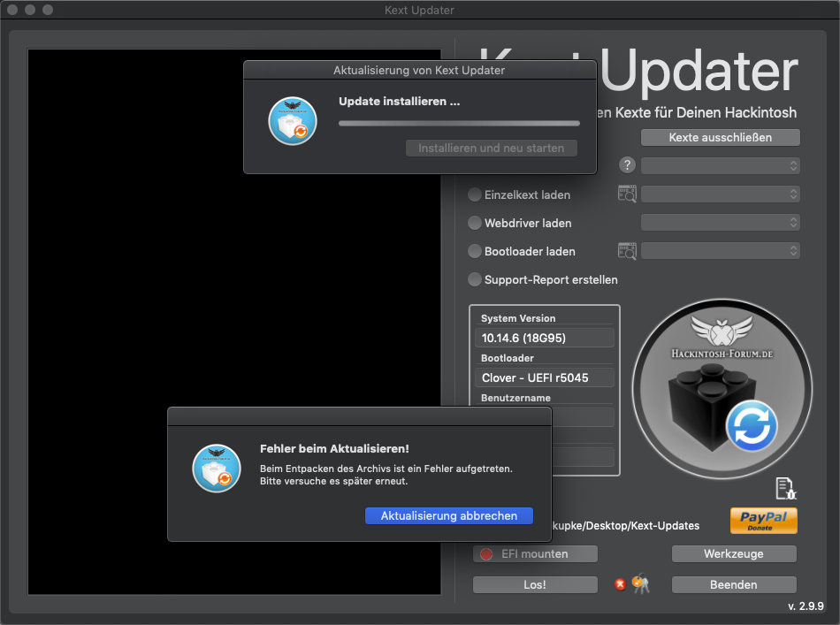The image size is (840, 625).
Task: Click the version label v. 2.9.9
Action: (806, 606)
